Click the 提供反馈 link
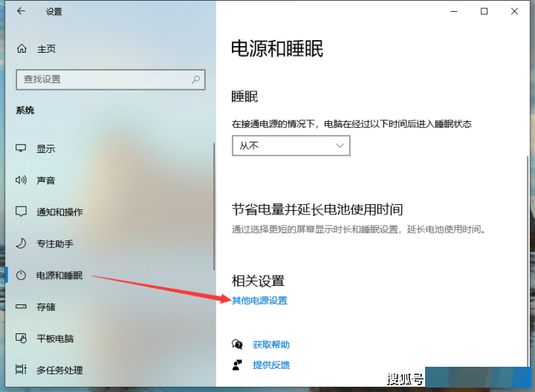 tap(271, 365)
